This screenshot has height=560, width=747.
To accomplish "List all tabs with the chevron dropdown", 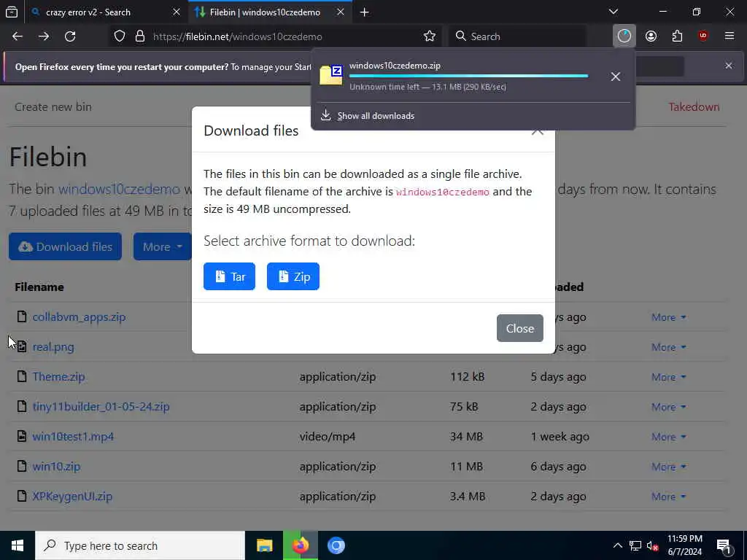I will pyautogui.click(x=614, y=12).
